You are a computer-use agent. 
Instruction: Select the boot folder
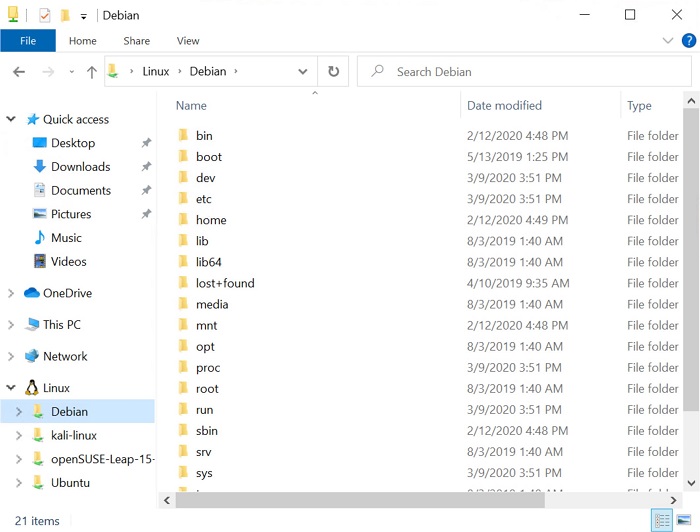pos(208,156)
